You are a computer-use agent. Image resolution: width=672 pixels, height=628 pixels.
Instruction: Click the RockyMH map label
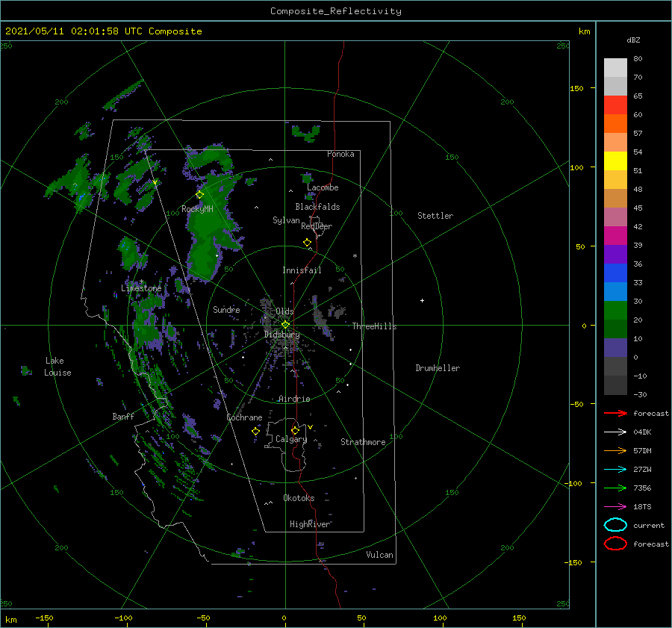pos(197,209)
